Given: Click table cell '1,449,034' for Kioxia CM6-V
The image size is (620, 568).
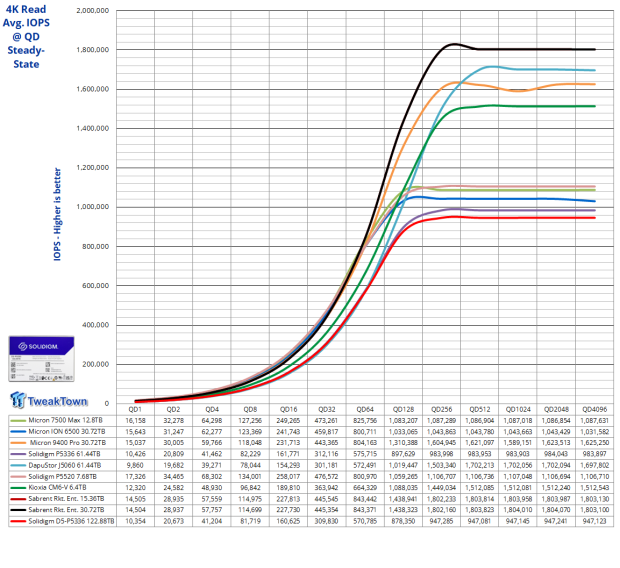Looking at the screenshot, I should point(441,487).
